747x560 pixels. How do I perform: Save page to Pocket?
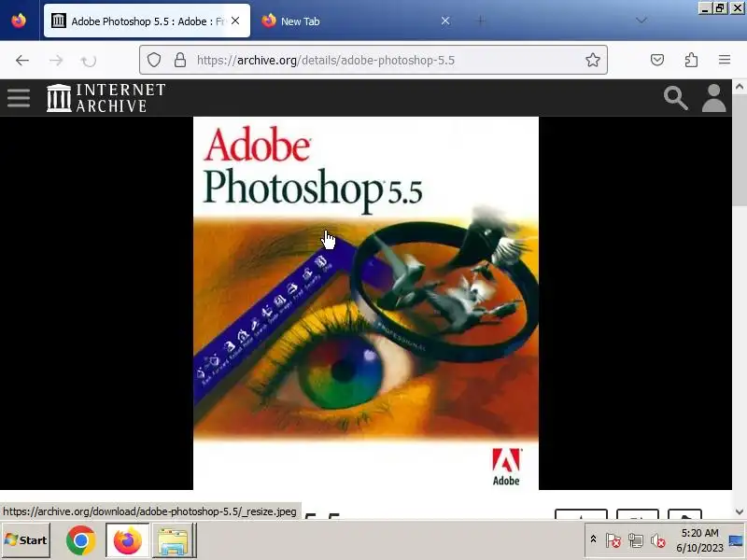click(657, 60)
